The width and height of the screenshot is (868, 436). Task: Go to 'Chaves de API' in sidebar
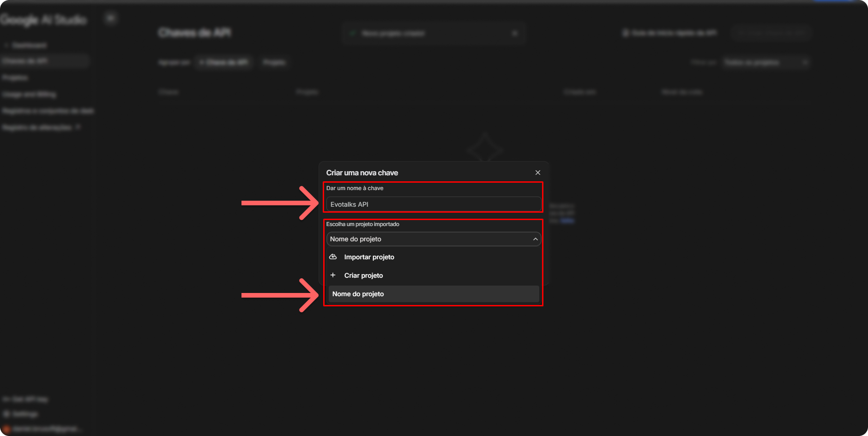(25, 61)
